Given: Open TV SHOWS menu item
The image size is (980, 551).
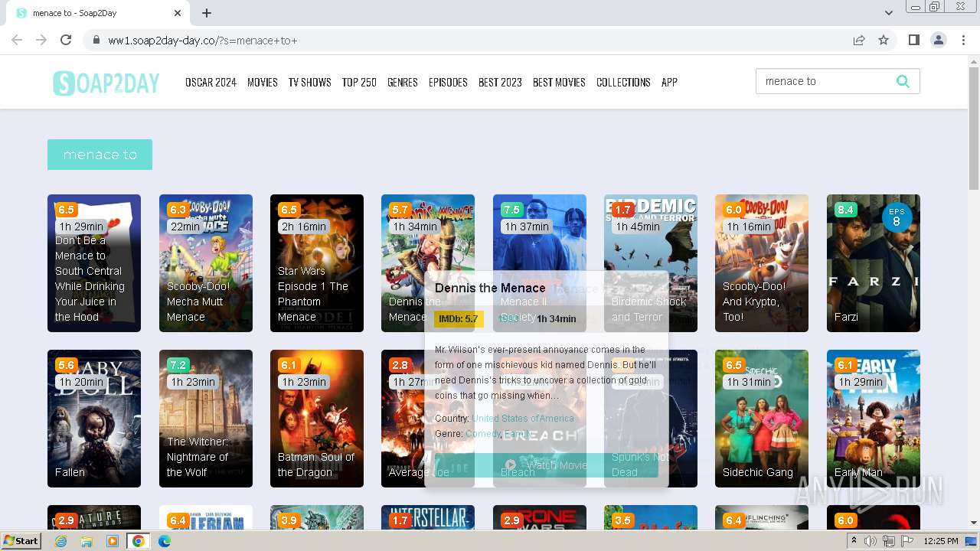Looking at the screenshot, I should coord(310,82).
